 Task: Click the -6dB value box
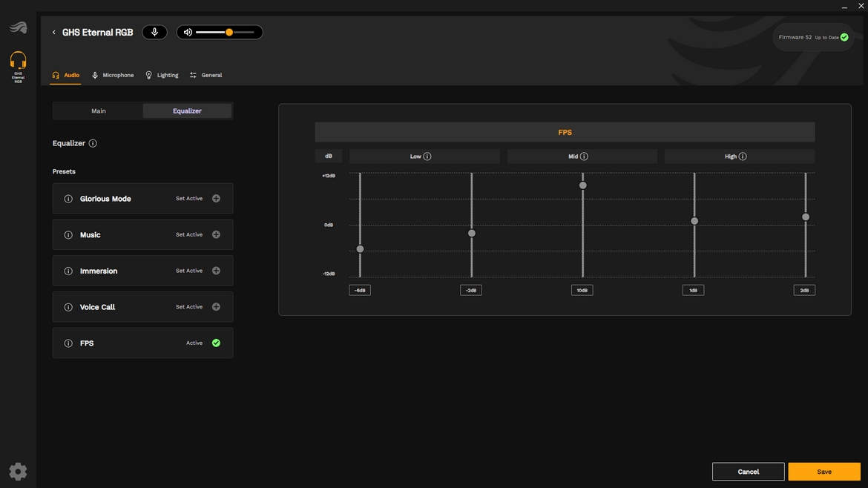[x=360, y=290]
